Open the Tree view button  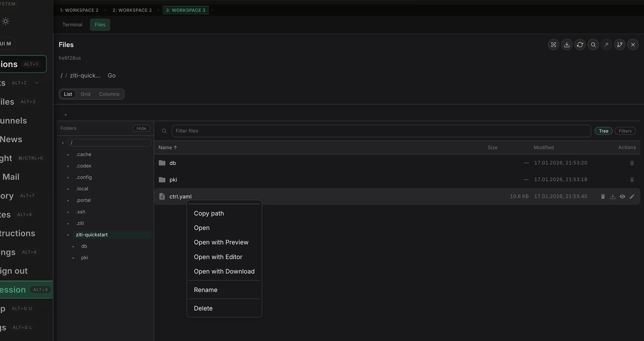[603, 131]
